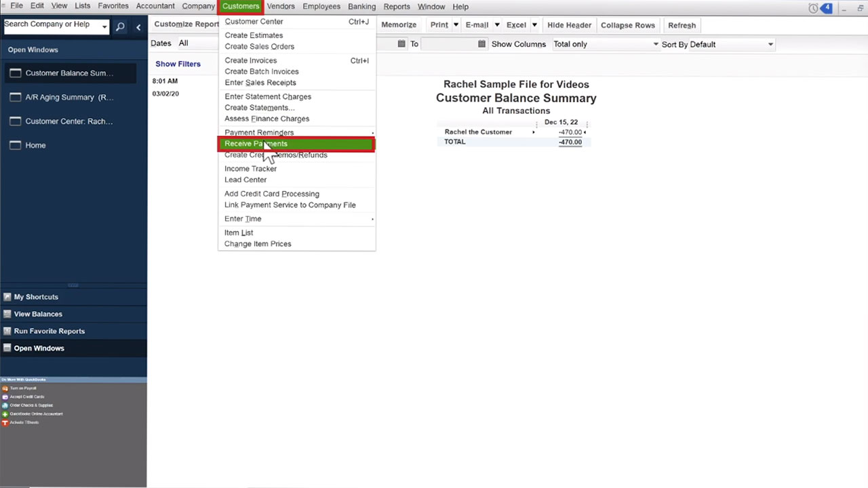Click the Search Company or Help field
The width and height of the screenshot is (868, 488).
click(x=51, y=27)
